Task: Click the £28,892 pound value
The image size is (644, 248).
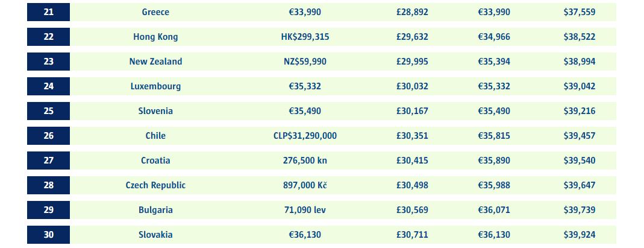Action: tap(412, 12)
